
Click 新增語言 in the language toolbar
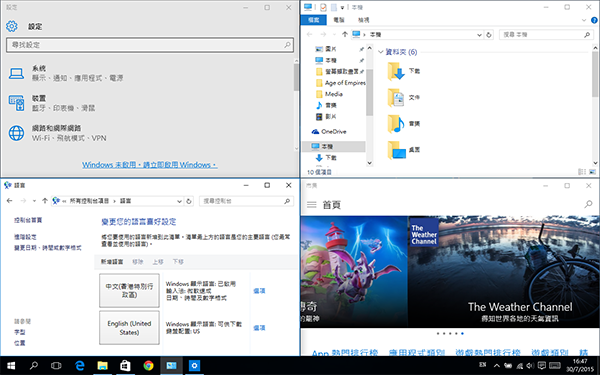pos(112,262)
